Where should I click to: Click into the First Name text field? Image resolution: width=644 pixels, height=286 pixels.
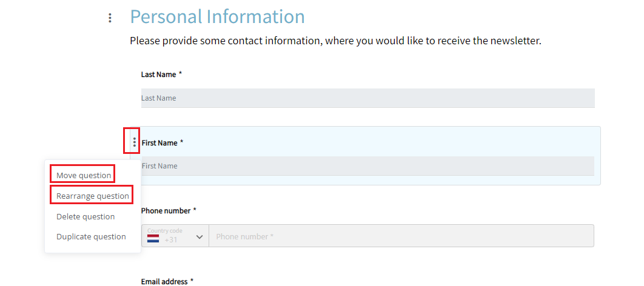pos(367,166)
